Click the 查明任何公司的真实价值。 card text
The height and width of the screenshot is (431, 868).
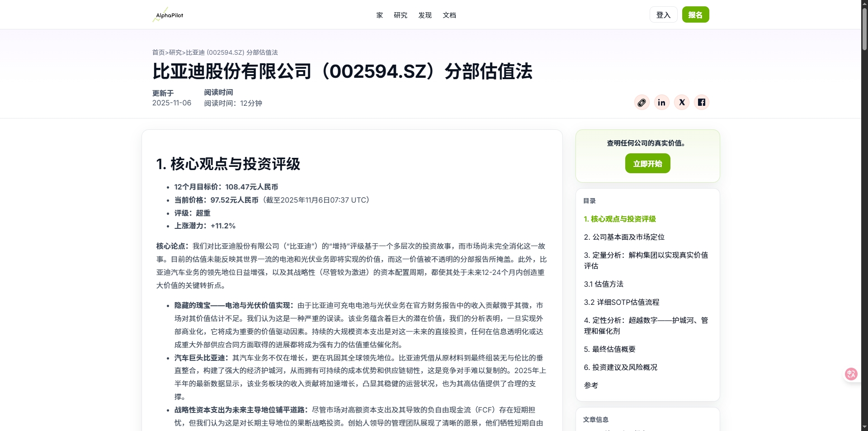click(647, 143)
